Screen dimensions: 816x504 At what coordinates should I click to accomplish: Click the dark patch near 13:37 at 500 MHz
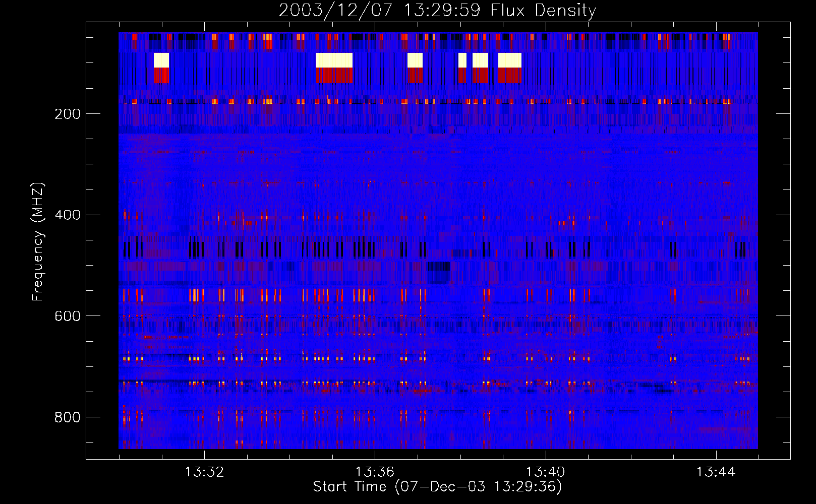point(438,266)
